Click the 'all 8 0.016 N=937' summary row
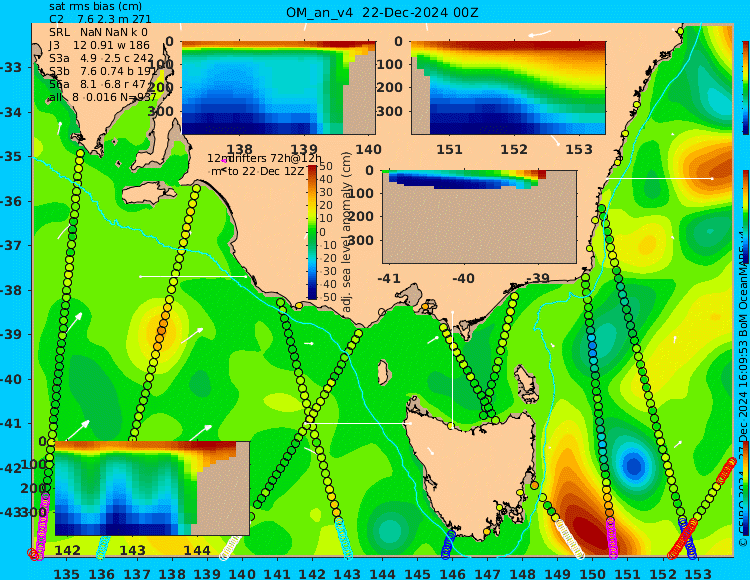 [x=102, y=97]
